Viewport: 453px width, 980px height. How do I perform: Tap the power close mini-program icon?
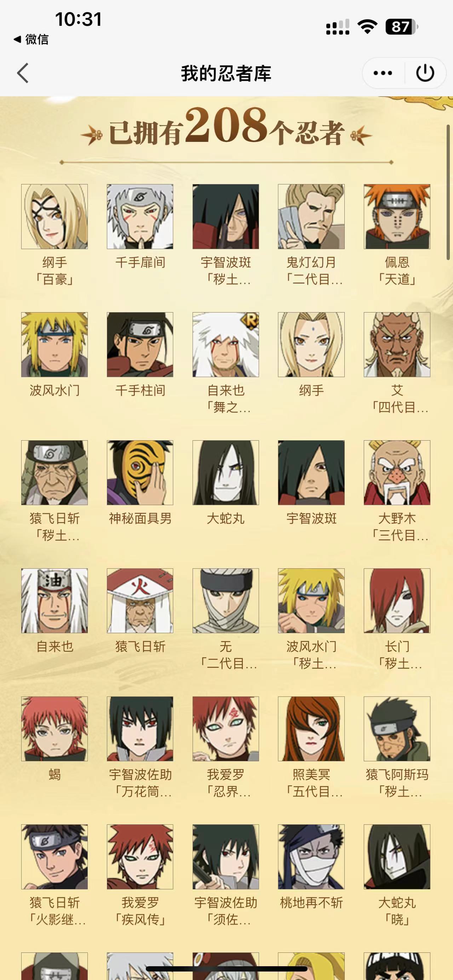point(425,73)
